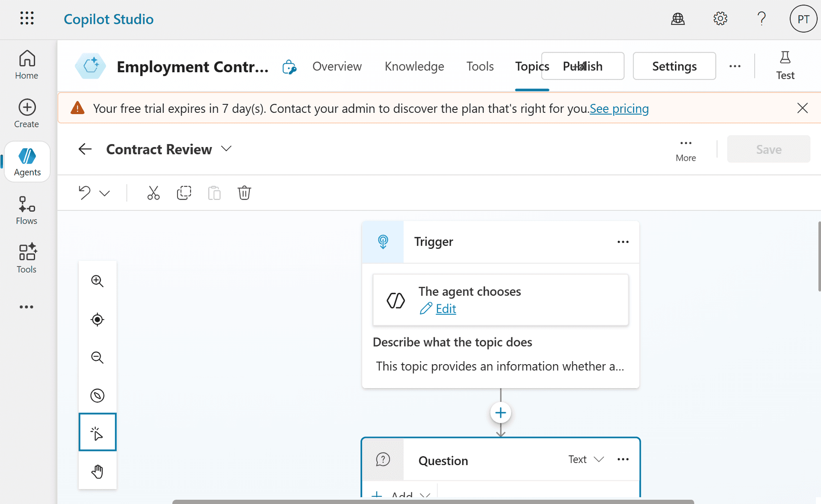Image resolution: width=821 pixels, height=504 pixels.
Task: Click the Publish button
Action: click(582, 66)
